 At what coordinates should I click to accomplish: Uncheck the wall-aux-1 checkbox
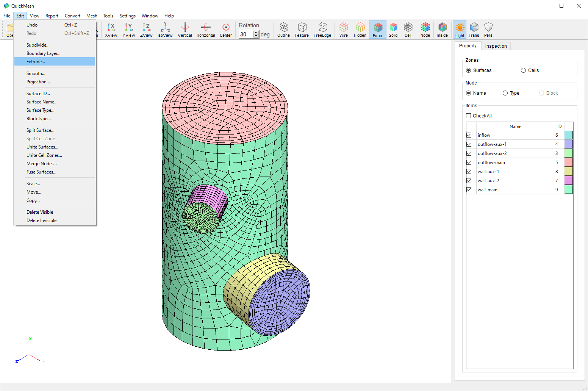point(469,172)
